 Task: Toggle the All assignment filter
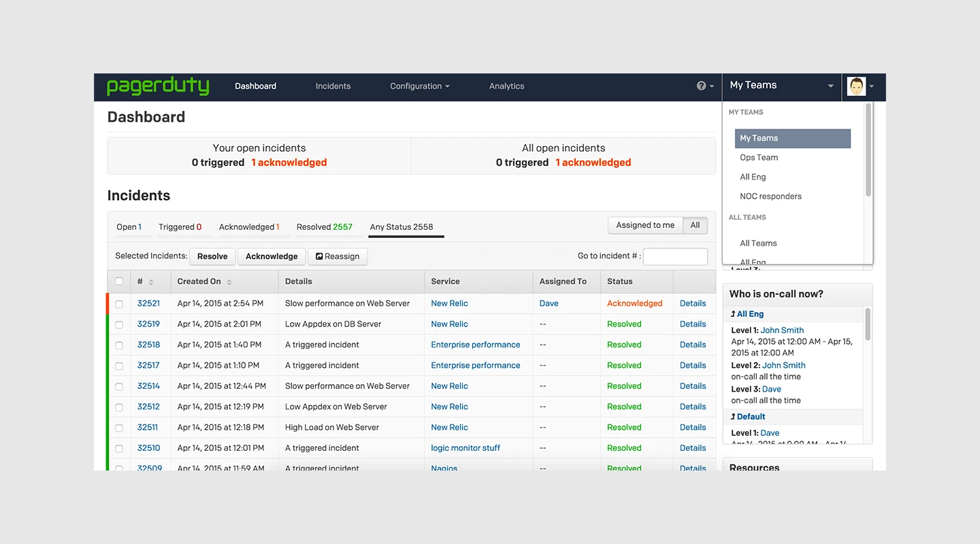(x=695, y=225)
